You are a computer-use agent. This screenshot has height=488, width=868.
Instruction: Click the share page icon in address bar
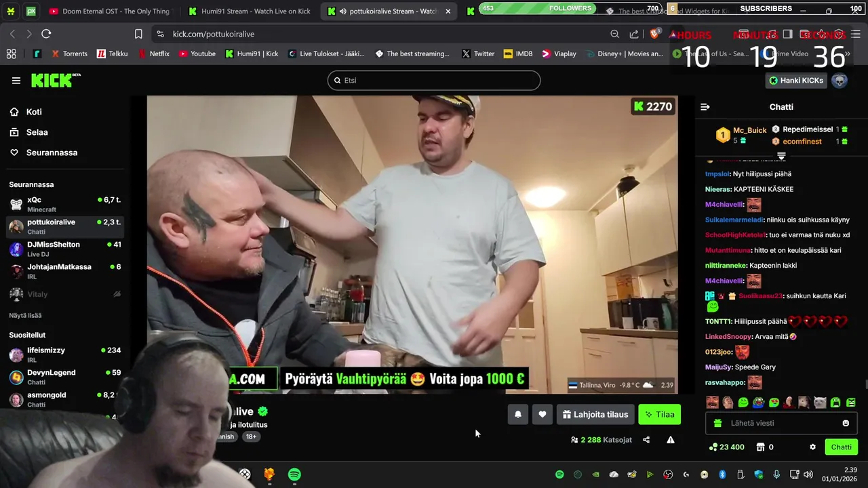(x=634, y=34)
